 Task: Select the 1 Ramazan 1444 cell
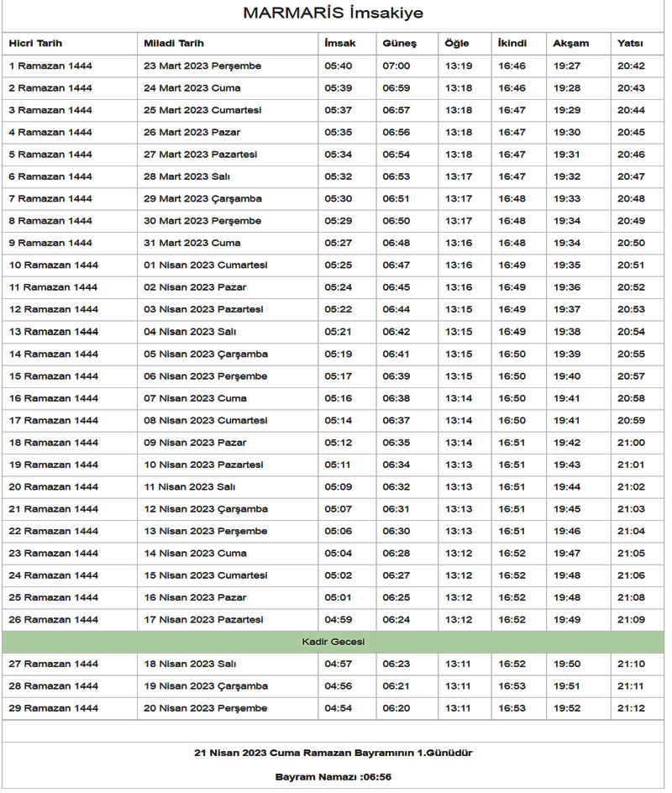[x=50, y=66]
